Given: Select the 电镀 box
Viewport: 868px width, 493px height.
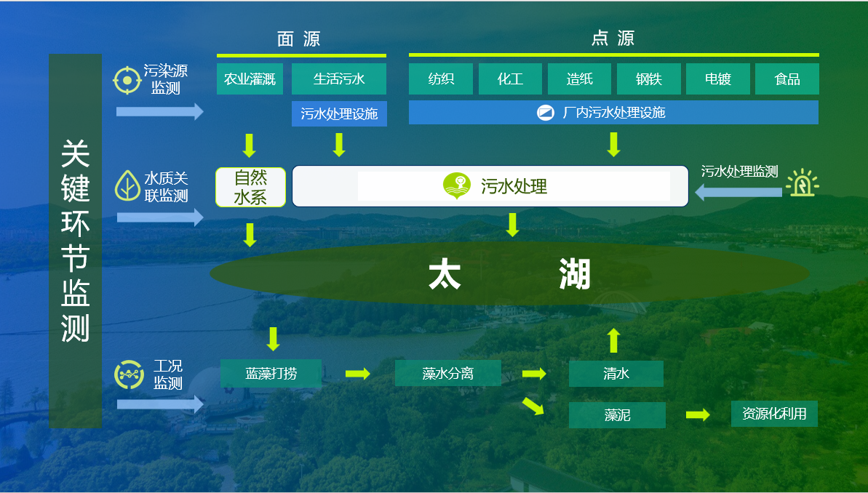Looking at the screenshot, I should pos(718,79).
